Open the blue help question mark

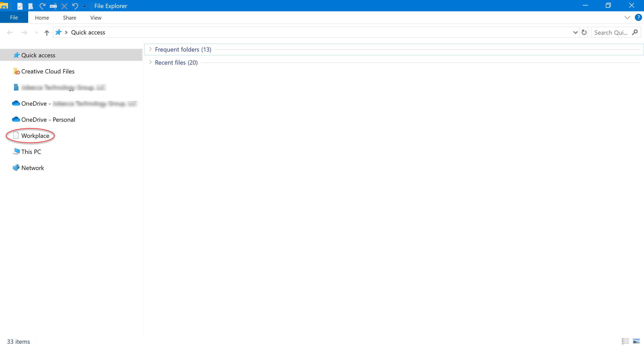coord(638,18)
